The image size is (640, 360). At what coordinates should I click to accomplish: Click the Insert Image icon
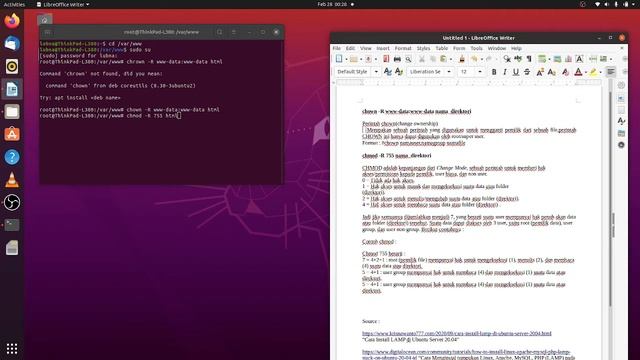[x=557, y=59]
